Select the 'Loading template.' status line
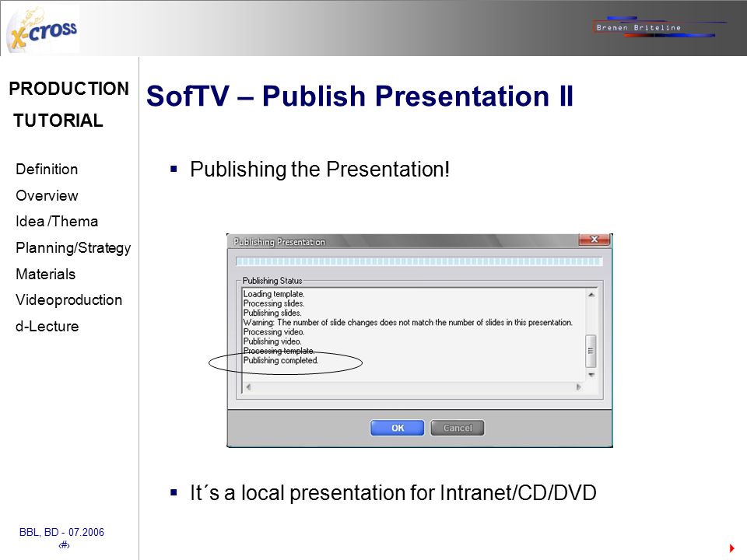The width and height of the screenshot is (747, 560). coord(273,294)
